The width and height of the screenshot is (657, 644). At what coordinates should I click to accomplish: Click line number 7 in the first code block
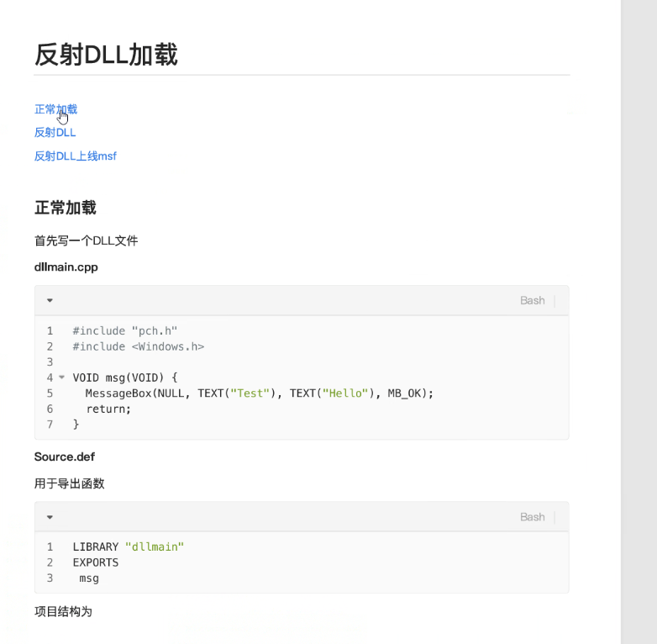[x=50, y=425]
